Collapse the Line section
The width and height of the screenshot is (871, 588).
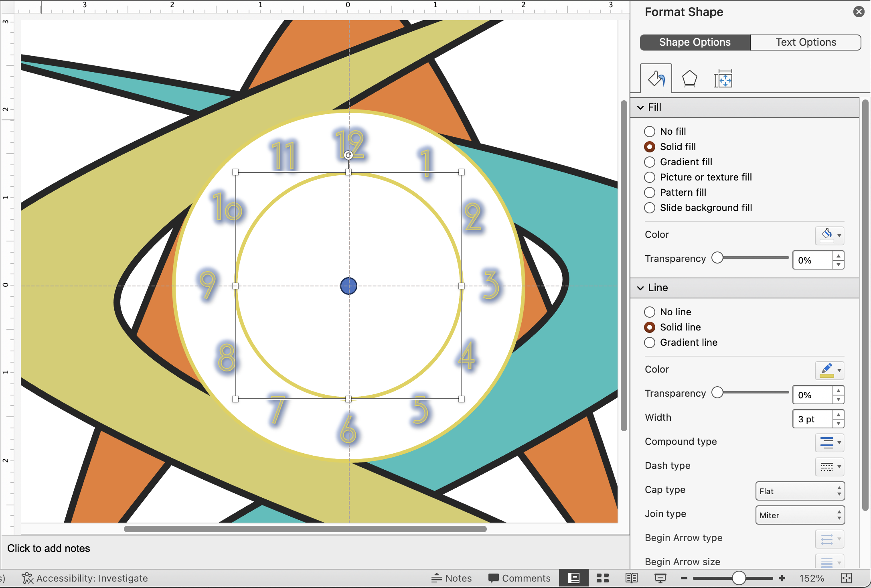tap(640, 288)
